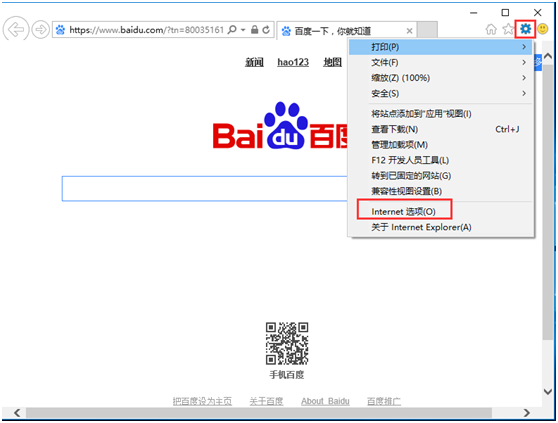Screen dimensions: 558x423
Task: Click horizontal scrollbar right arrow
Action: pyautogui.click(x=527, y=413)
